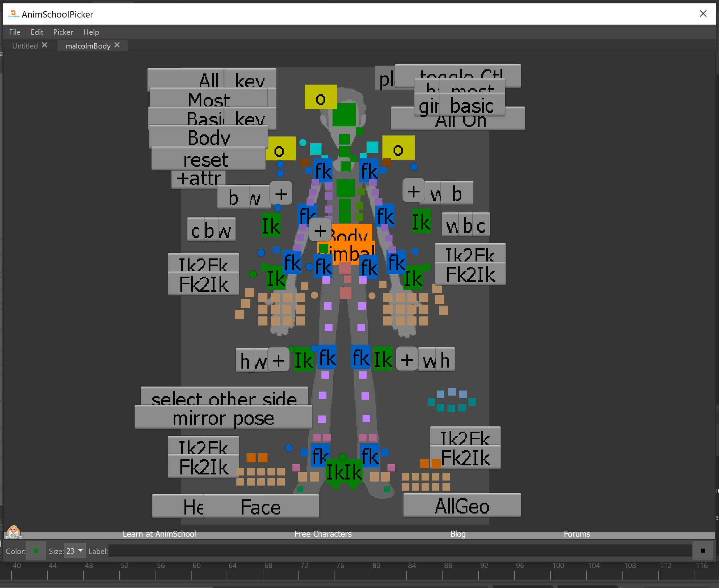The height and width of the screenshot is (588, 719).
Task: Open the Size dropdown
Action: [75, 551]
